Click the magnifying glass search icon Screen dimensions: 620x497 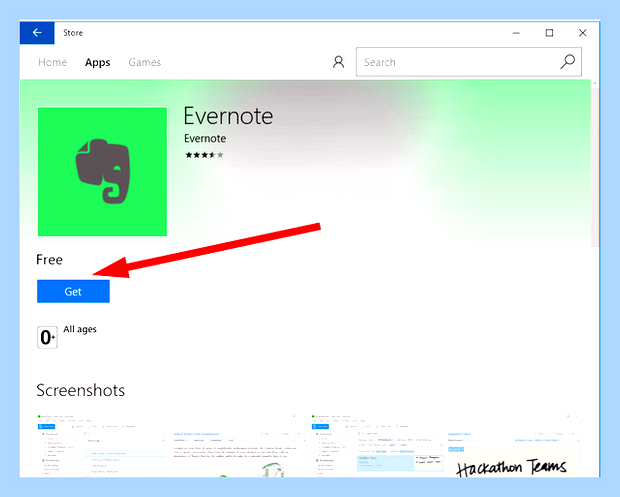click(x=567, y=62)
